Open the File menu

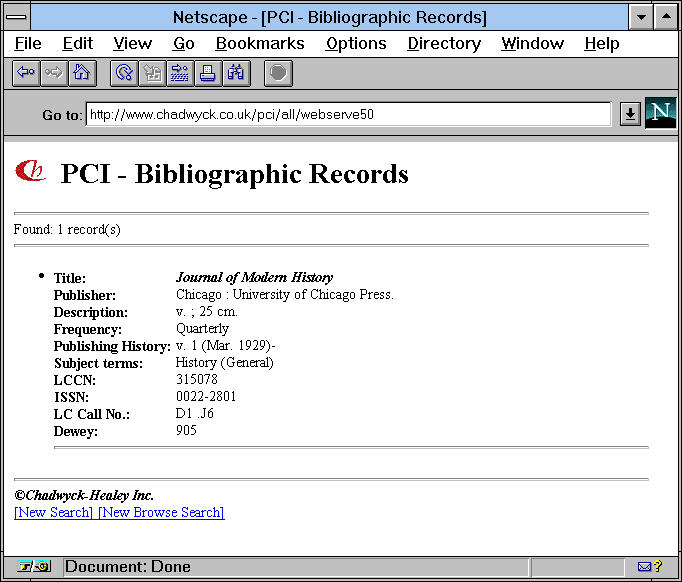click(28, 43)
